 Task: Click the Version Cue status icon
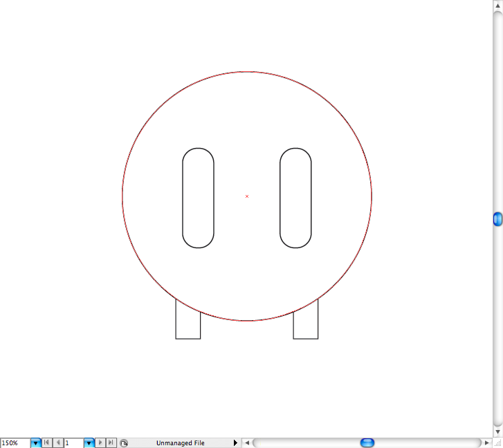tap(123, 442)
